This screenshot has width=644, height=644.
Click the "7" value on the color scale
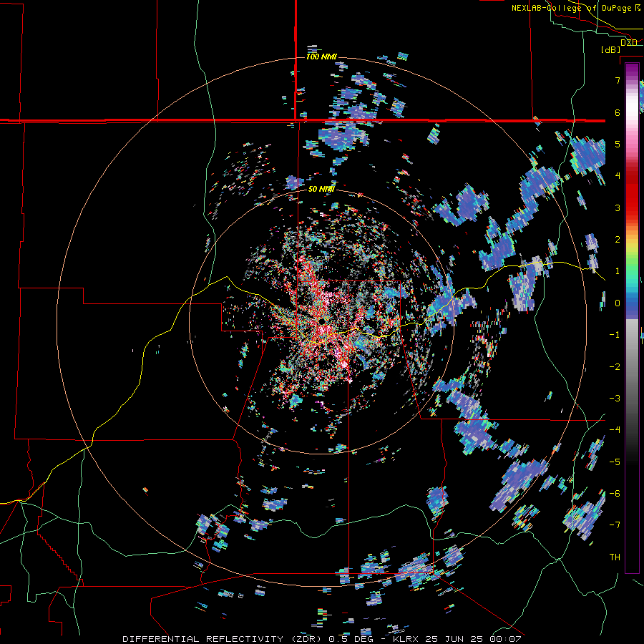tap(618, 80)
